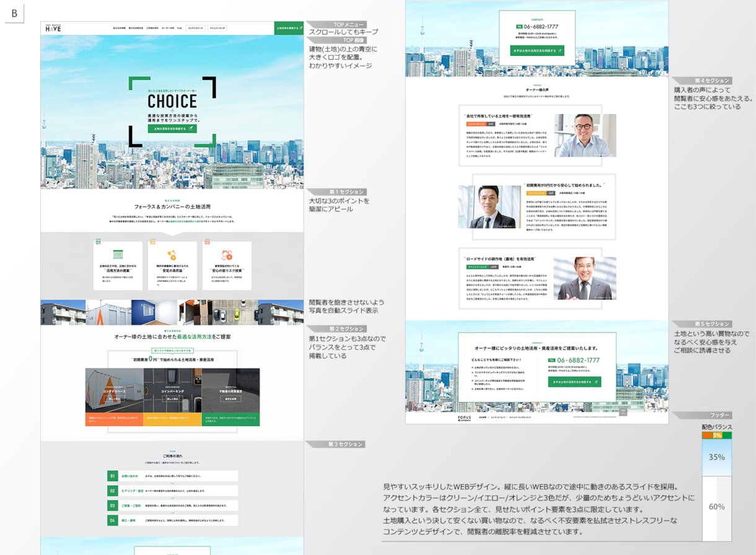Select the 60% white color balance swatch
Image resolution: width=756 pixels, height=555 pixels.
click(x=717, y=508)
